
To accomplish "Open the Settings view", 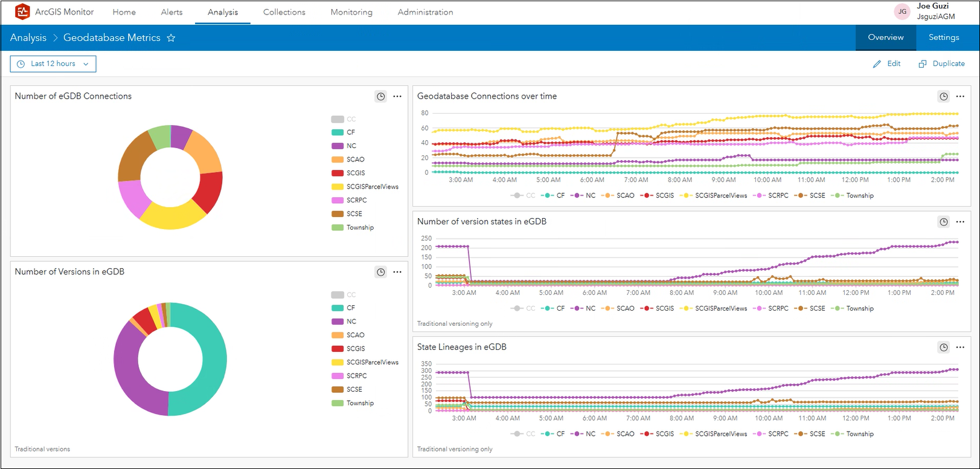I will 944,37.
